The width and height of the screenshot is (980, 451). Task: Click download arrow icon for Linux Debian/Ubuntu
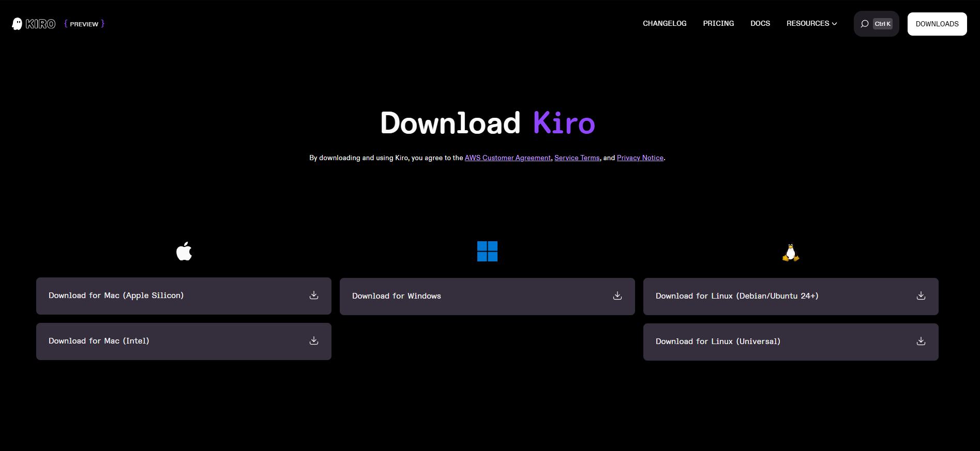[x=921, y=296]
